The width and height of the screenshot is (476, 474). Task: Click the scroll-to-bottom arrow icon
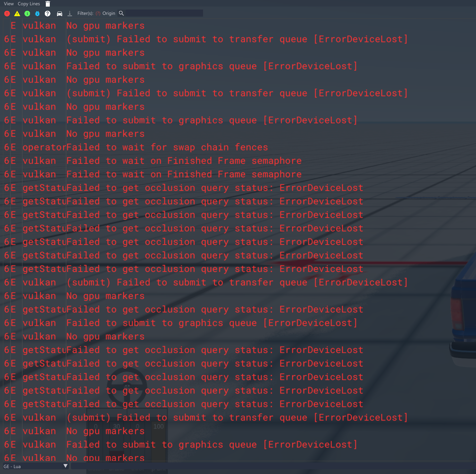click(70, 14)
